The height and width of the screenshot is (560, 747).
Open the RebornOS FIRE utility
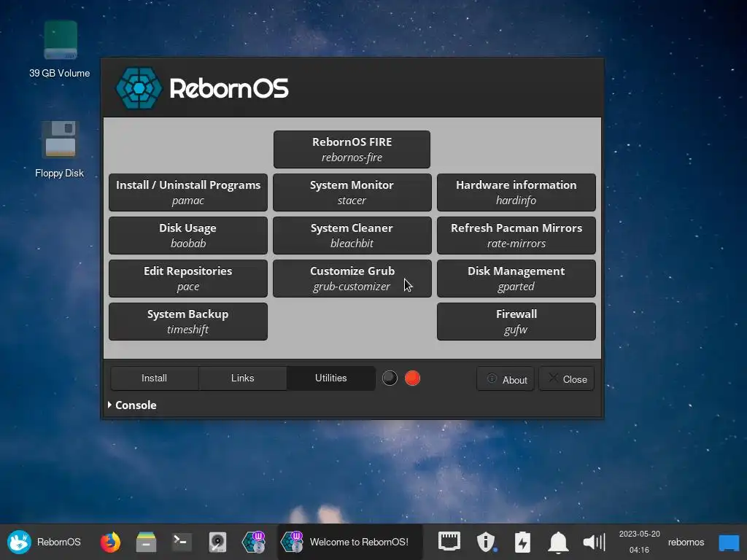352,149
